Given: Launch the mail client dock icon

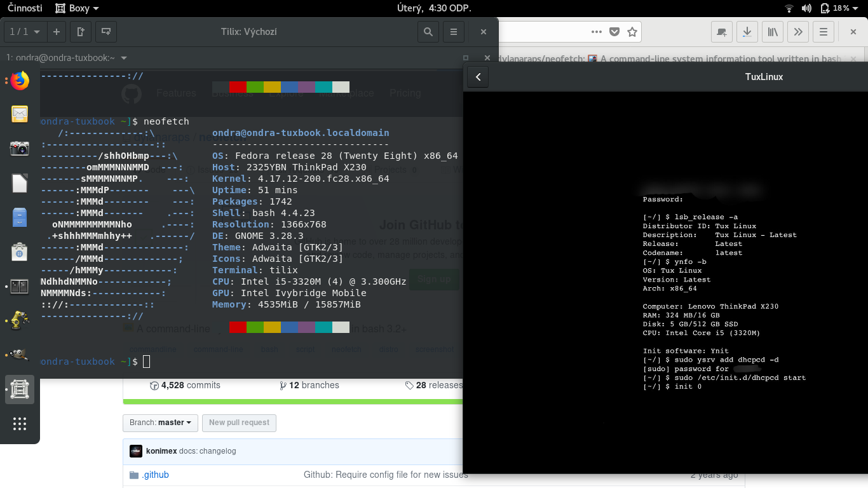Looking at the screenshot, I should coord(20,114).
